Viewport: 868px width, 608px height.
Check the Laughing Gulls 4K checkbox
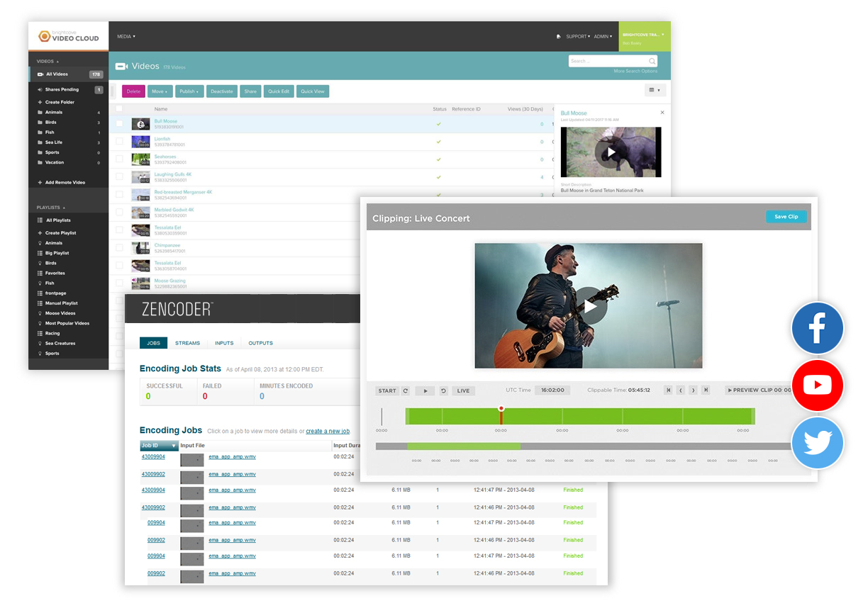[119, 176]
